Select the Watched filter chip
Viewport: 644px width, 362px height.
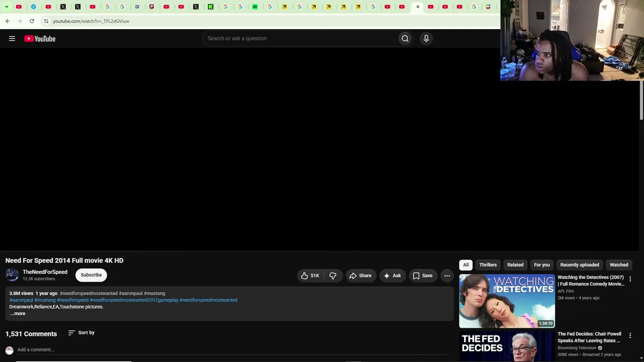click(x=619, y=265)
